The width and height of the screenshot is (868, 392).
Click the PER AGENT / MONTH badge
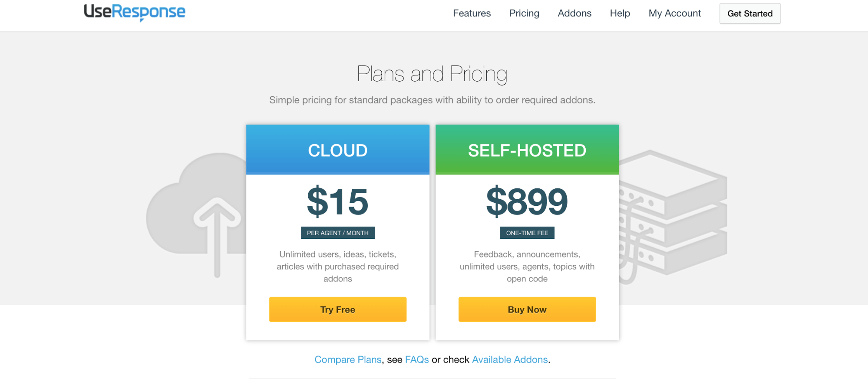[x=337, y=233]
